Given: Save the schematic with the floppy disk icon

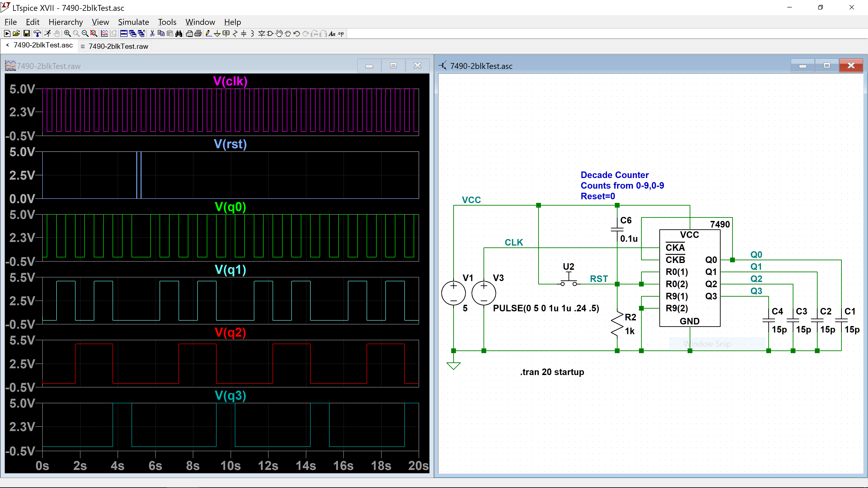Looking at the screenshot, I should [27, 34].
